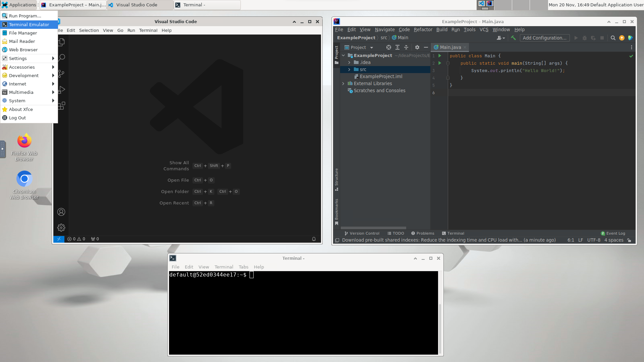Expand Development submenu in Applications menu
Viewport: 644px width, 362px height.
point(29,75)
